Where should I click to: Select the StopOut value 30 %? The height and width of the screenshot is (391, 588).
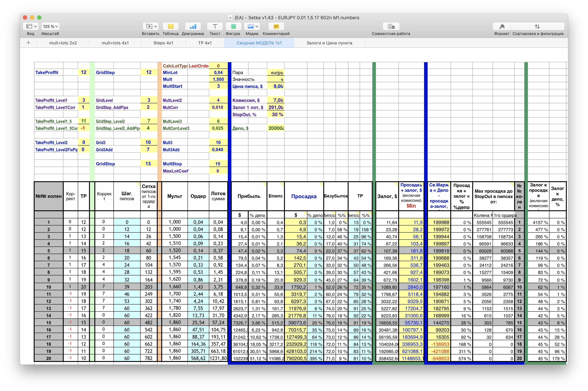pyautogui.click(x=276, y=115)
